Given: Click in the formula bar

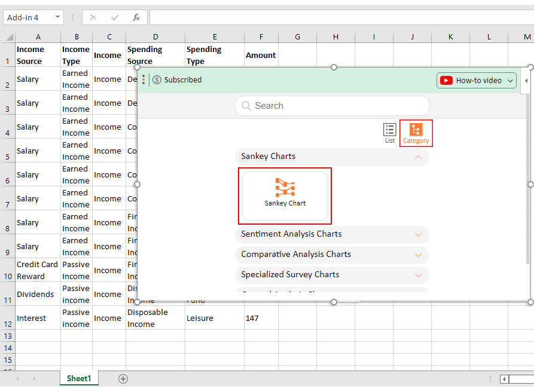Looking at the screenshot, I should click(341, 17).
